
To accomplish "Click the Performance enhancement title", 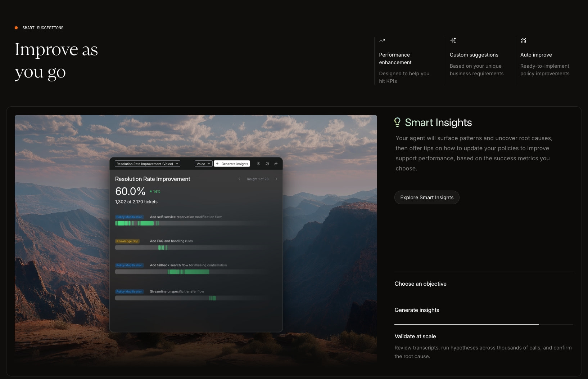I will [395, 58].
